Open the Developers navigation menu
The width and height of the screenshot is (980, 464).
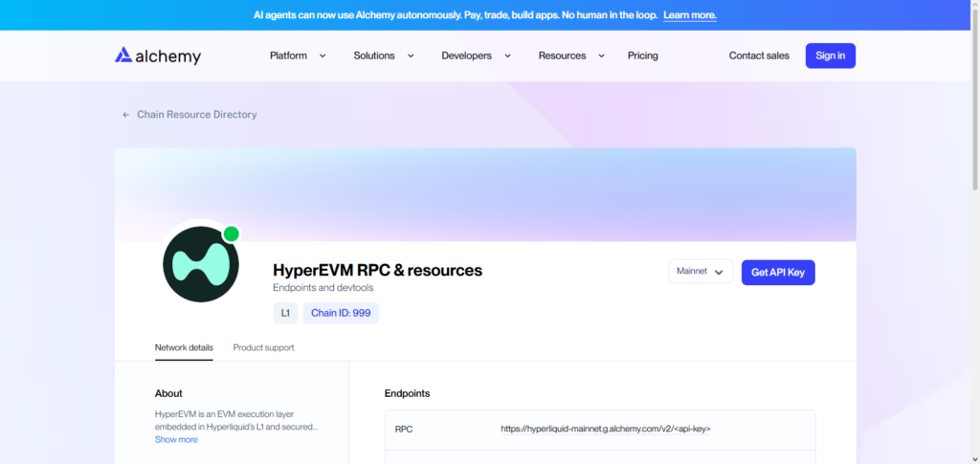point(466,55)
